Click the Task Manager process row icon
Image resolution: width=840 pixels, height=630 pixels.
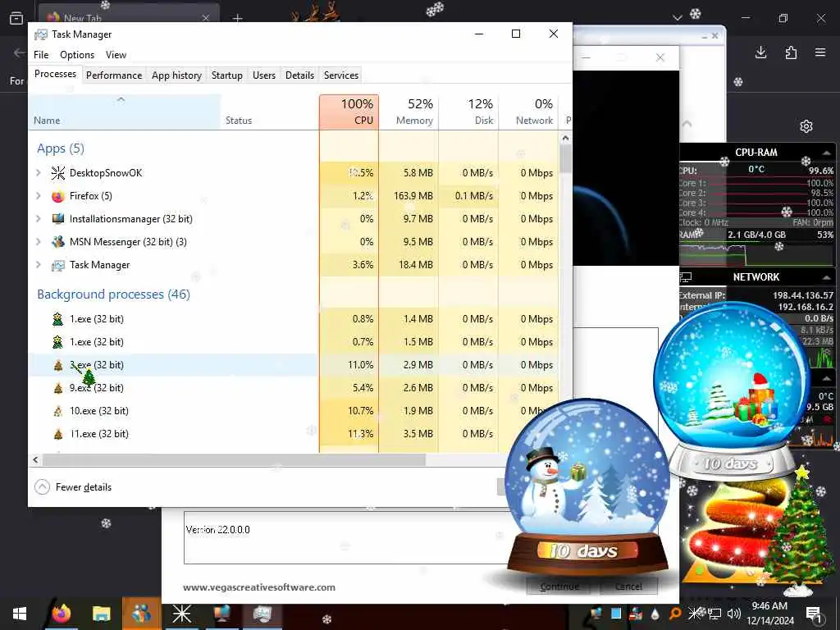pos(58,265)
